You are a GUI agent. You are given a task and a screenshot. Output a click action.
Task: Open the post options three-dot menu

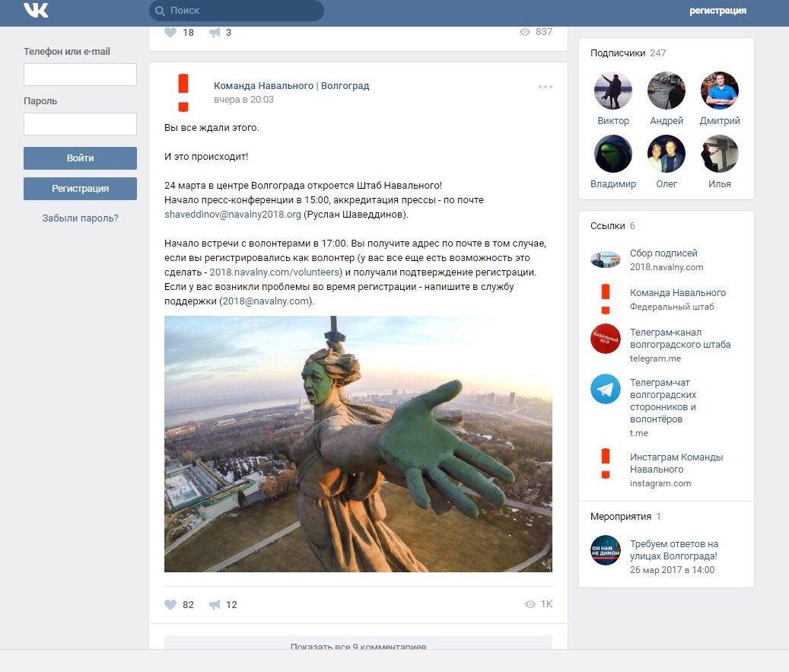(546, 87)
